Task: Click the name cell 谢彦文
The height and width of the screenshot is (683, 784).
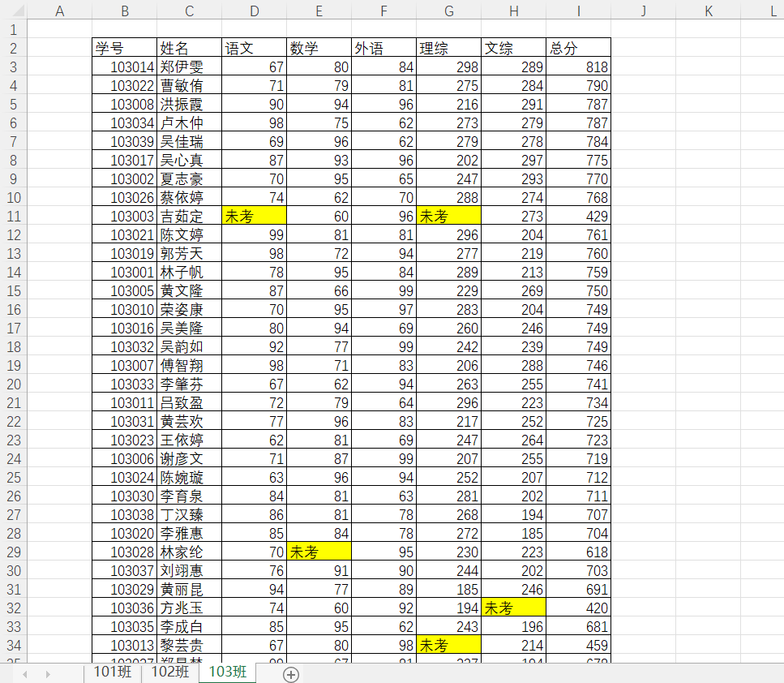Action: click(x=190, y=458)
